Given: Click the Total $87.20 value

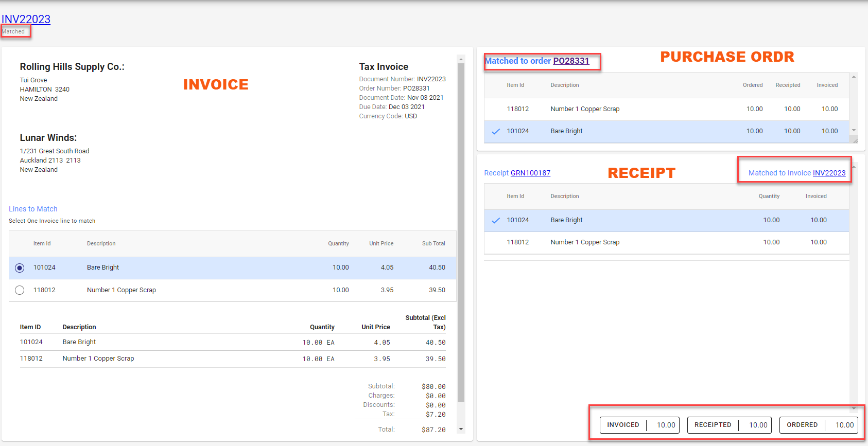Looking at the screenshot, I should 433,430.
